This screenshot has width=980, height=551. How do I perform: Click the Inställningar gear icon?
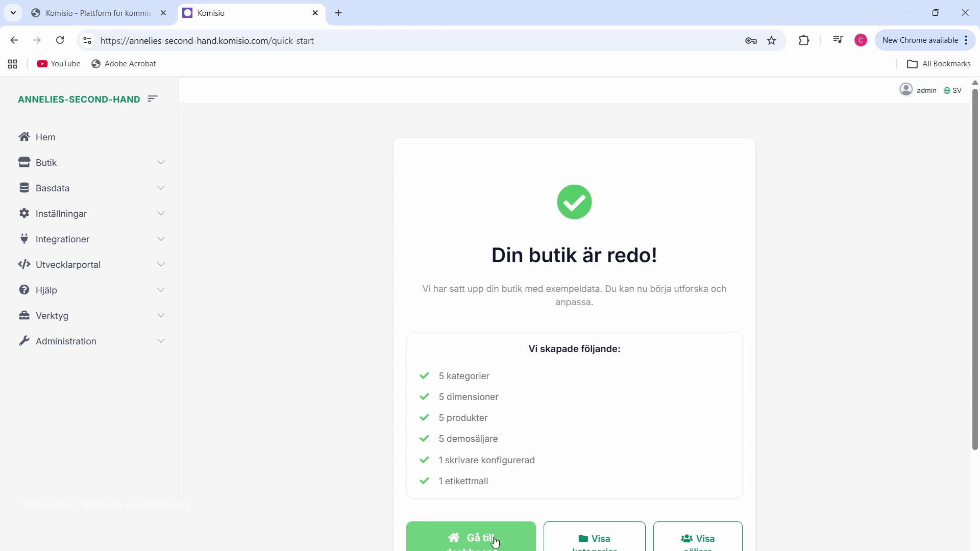click(x=24, y=213)
